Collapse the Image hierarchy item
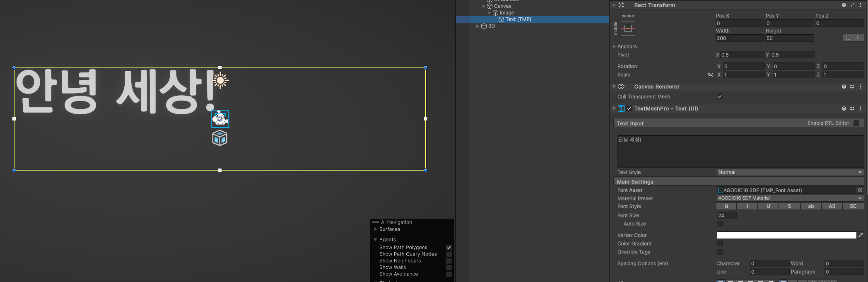Screen dimensions: 868x282 point(489,13)
